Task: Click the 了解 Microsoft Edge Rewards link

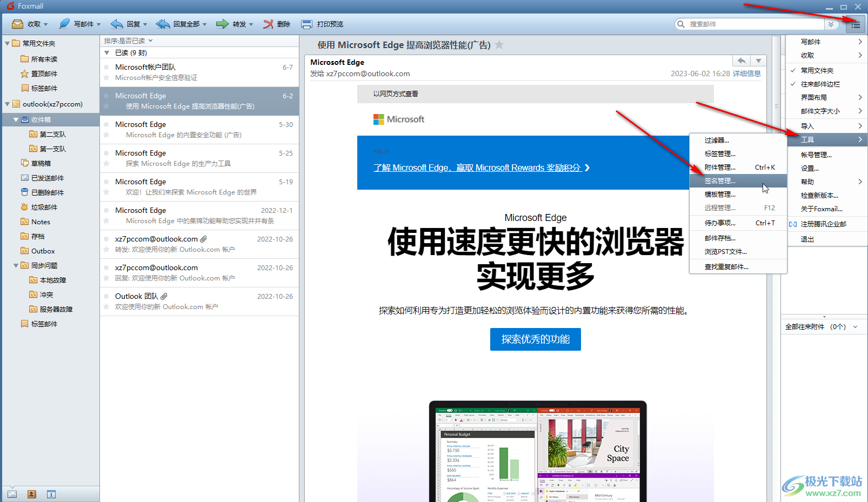Action: tap(481, 168)
